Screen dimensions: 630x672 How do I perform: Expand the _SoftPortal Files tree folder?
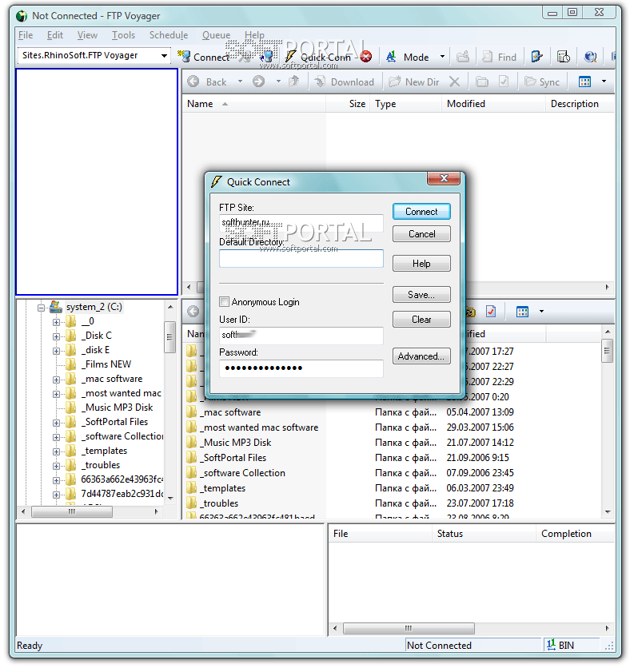pos(56,423)
